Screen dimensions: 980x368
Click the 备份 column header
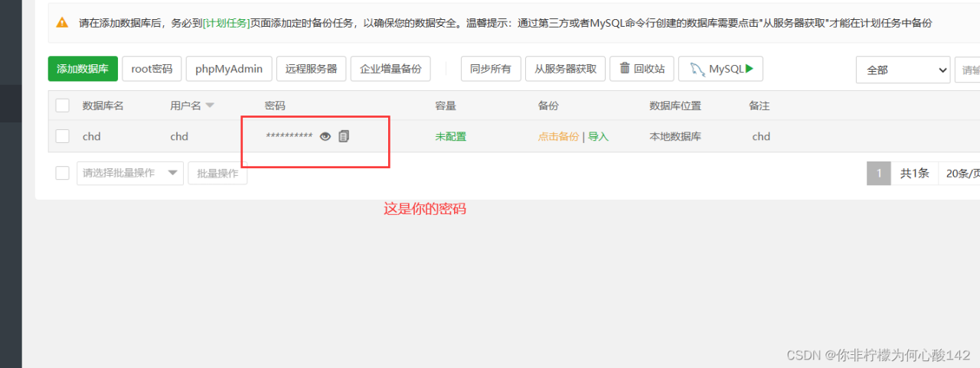click(548, 106)
